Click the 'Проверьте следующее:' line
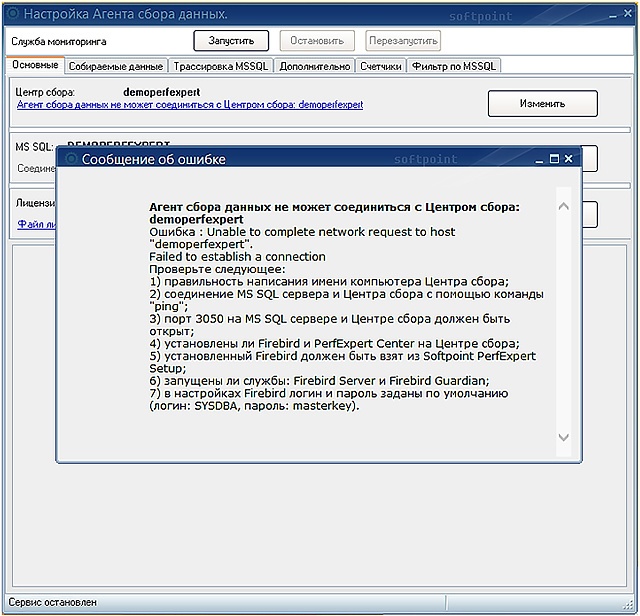 (218, 269)
